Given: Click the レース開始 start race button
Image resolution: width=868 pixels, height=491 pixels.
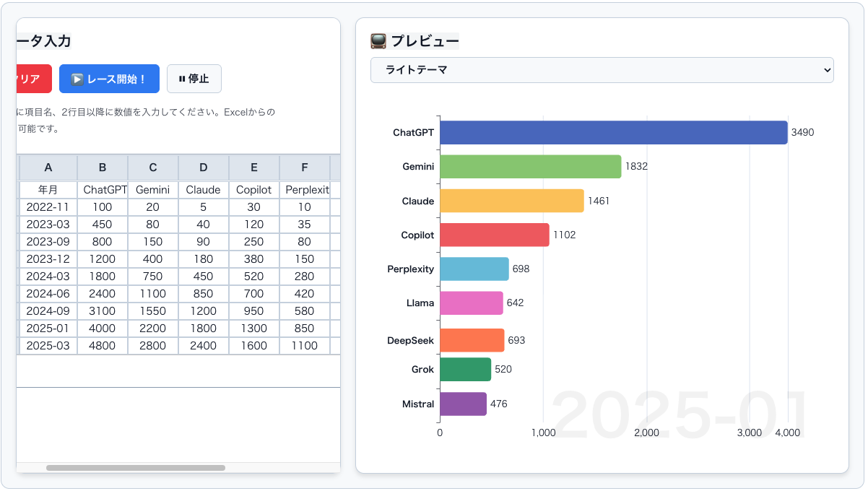Looking at the screenshot, I should pyautogui.click(x=109, y=79).
